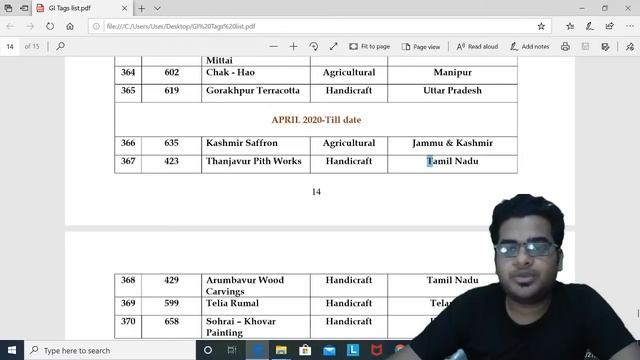This screenshot has height=360, width=640.
Task: Close the GI Tags list.pdf tab
Action: click(124, 8)
